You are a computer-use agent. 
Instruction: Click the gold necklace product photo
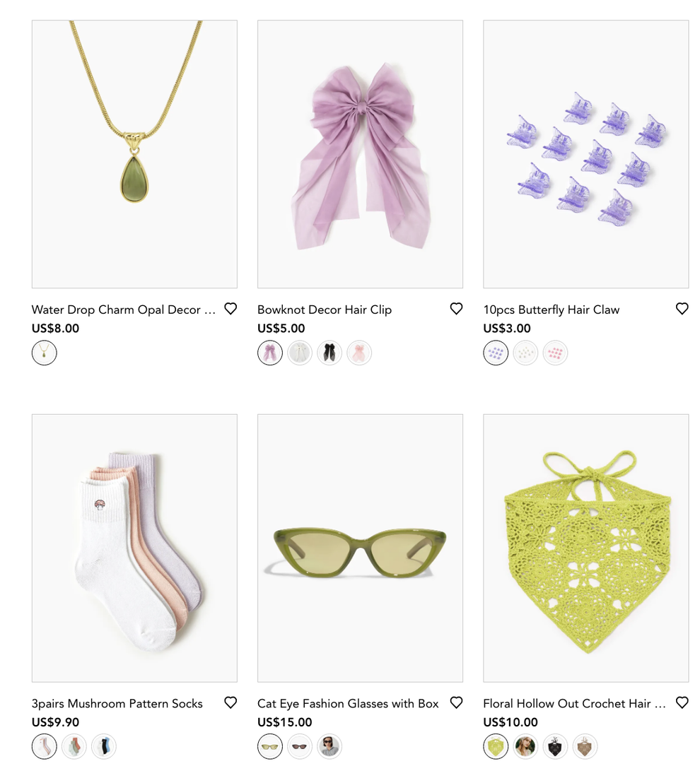point(134,154)
